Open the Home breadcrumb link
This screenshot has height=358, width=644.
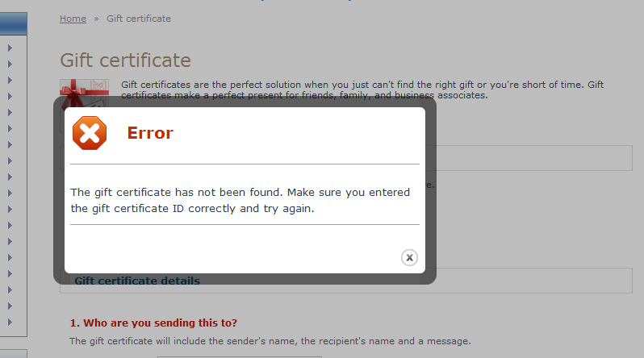click(73, 19)
